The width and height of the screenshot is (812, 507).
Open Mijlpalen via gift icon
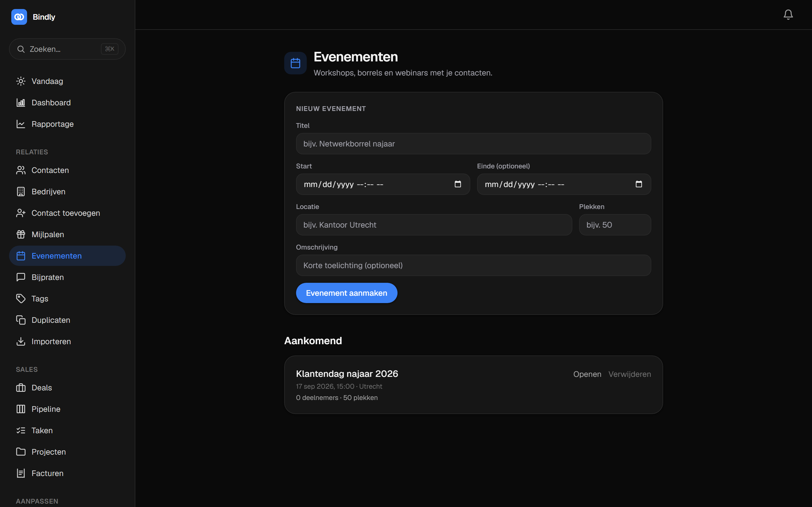[x=21, y=234]
